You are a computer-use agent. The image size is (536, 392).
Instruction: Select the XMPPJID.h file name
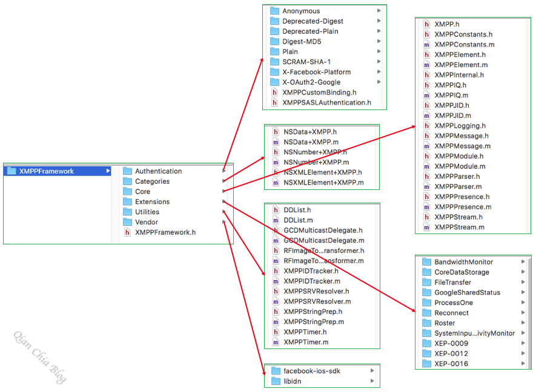pyautogui.click(x=452, y=105)
